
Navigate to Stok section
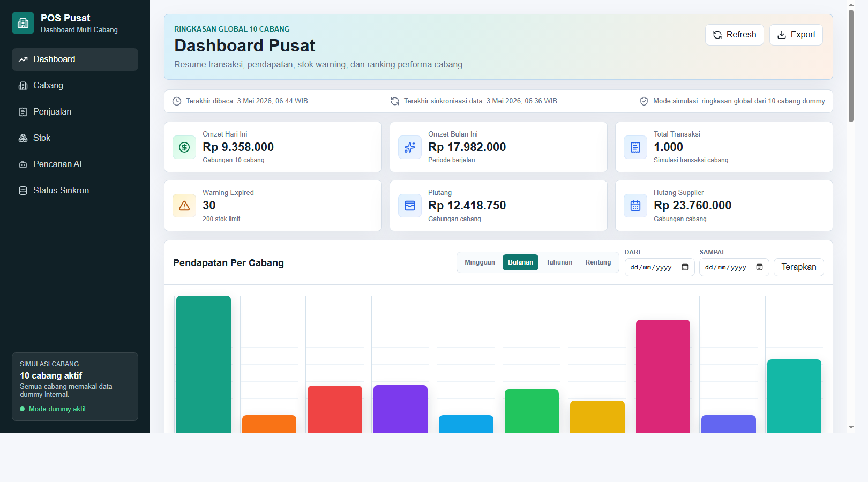pos(75,138)
